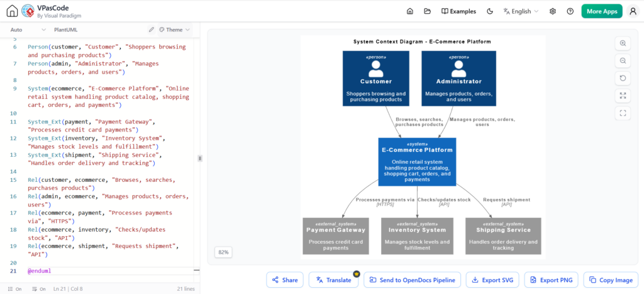Click the Payment Gateway external system box
Viewport: 644px width, 294px height.
pyautogui.click(x=336, y=236)
